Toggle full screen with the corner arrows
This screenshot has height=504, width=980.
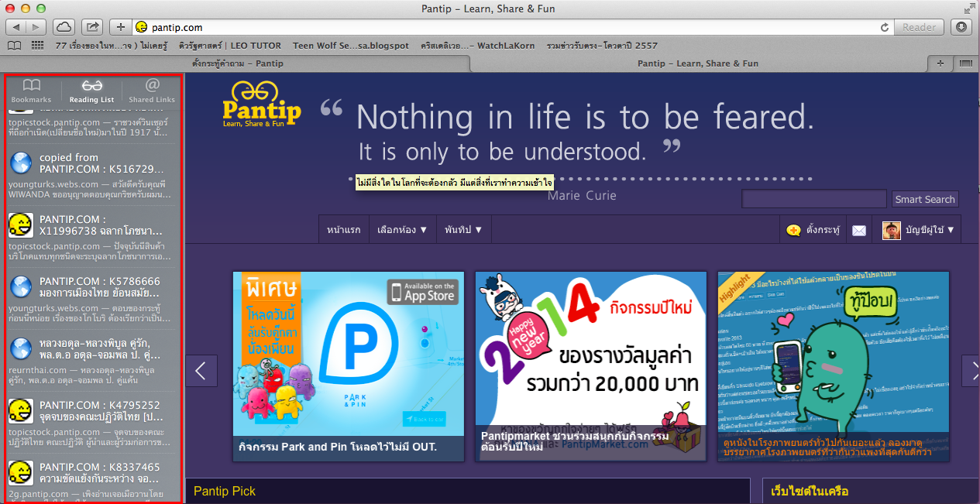tap(969, 9)
